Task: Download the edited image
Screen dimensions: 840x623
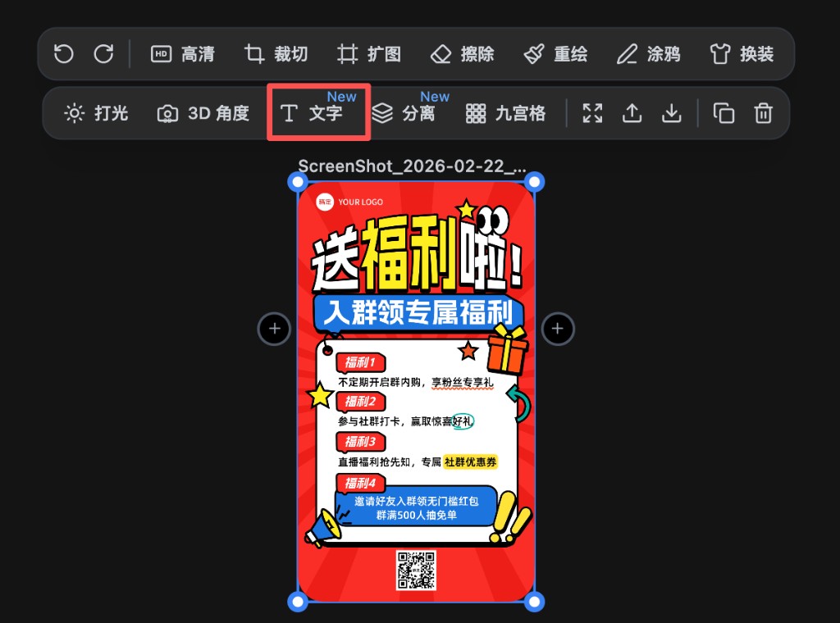Action: (x=671, y=114)
